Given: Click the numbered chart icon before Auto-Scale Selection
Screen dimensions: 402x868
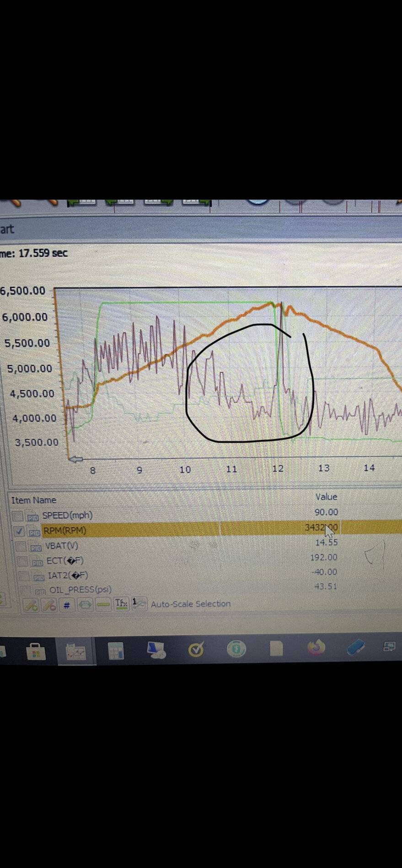Looking at the screenshot, I should (x=139, y=603).
